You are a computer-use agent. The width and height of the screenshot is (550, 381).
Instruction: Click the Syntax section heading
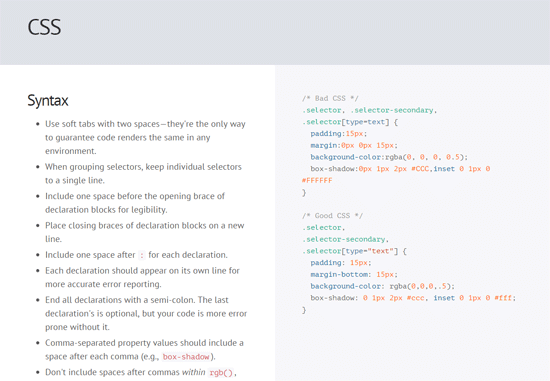coord(48,101)
